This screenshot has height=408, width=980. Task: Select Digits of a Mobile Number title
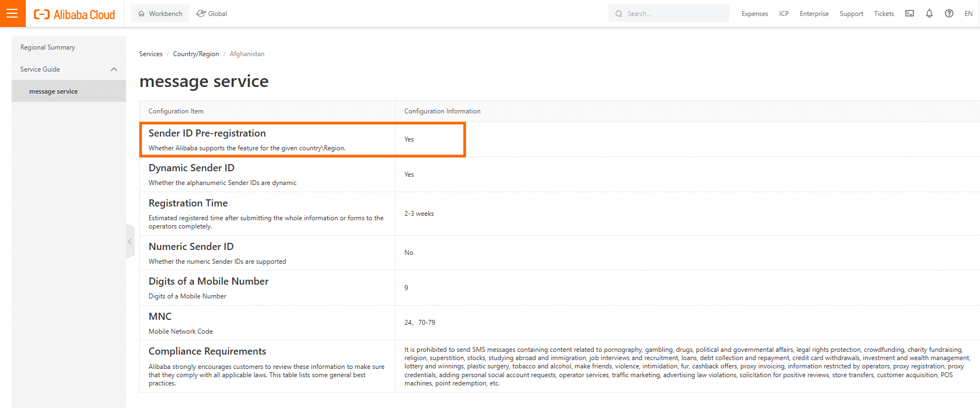[209, 281]
